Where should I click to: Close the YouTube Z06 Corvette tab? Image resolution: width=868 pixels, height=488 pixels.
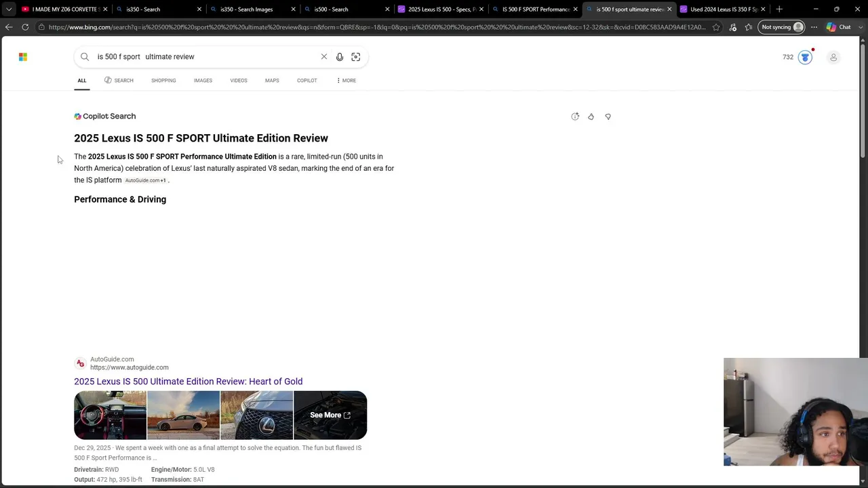tap(105, 9)
